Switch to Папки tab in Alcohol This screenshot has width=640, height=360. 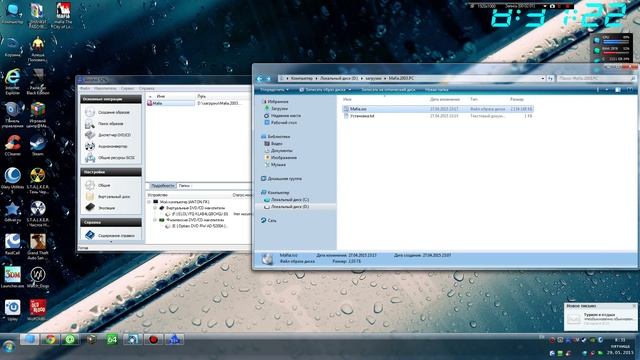(184, 186)
